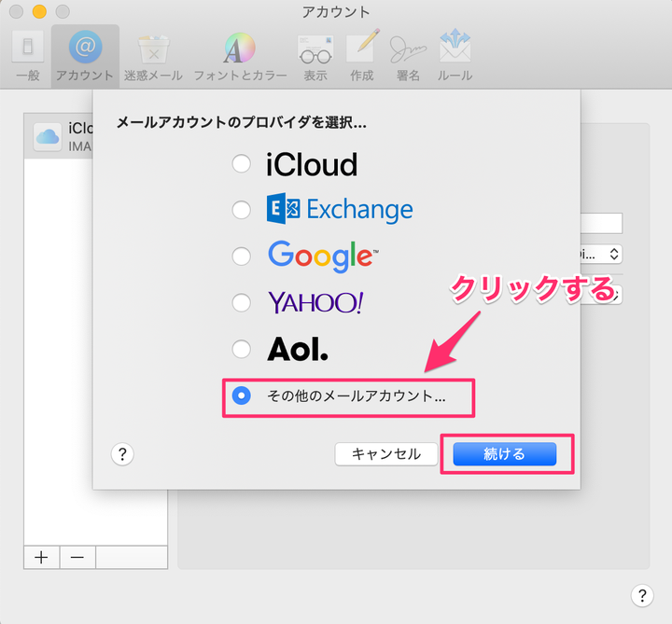Open フォントとカラー preferences

tap(240, 57)
